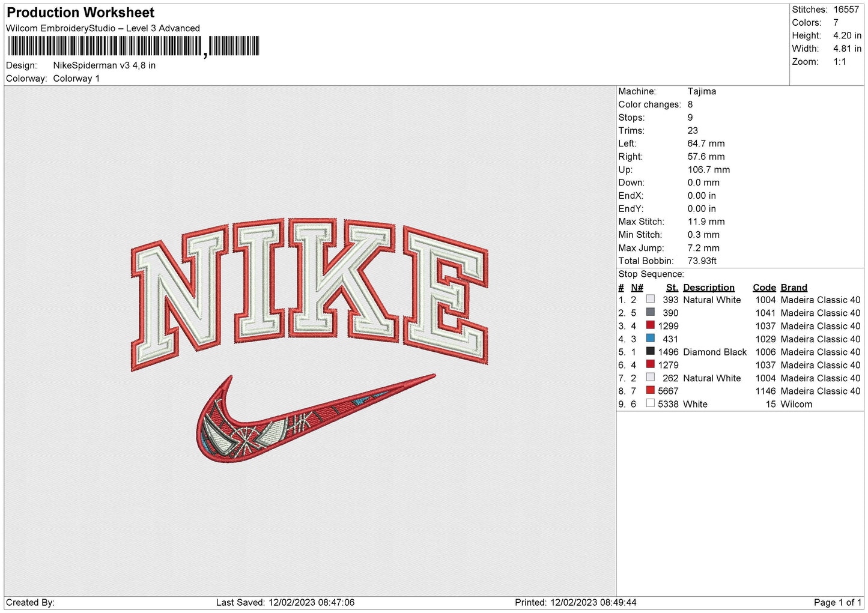The height and width of the screenshot is (613, 868).
Task: Click the St. column header
Action: tap(672, 287)
